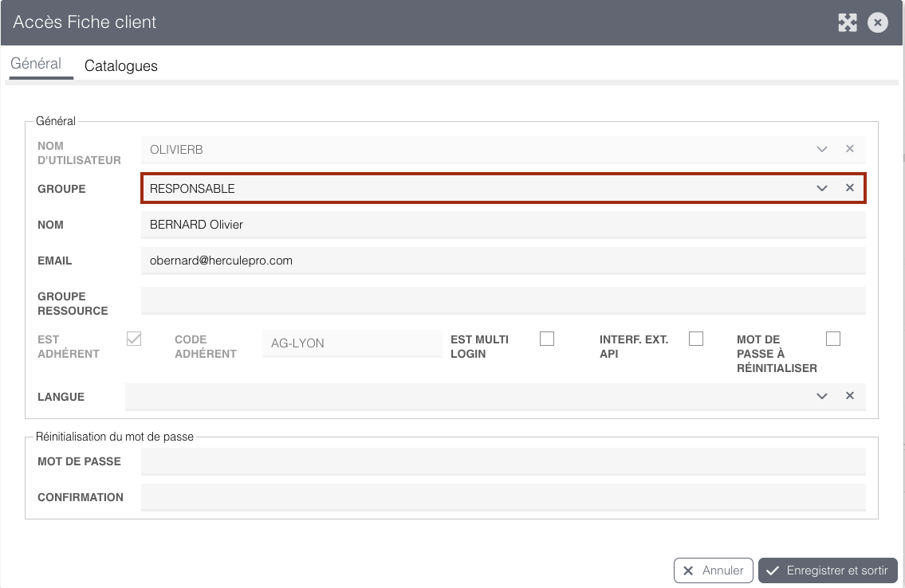Click the Groupe ressource field
Image resolution: width=905 pixels, height=588 pixels.
point(503,300)
